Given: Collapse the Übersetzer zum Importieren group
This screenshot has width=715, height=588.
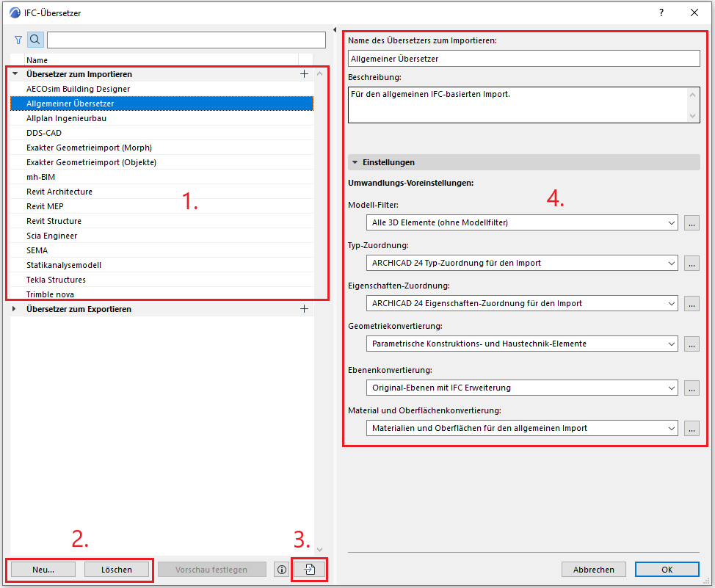Looking at the screenshot, I should click(15, 74).
